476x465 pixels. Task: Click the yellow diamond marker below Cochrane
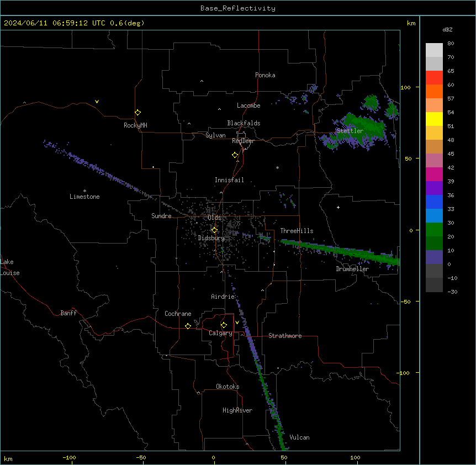[x=188, y=326]
